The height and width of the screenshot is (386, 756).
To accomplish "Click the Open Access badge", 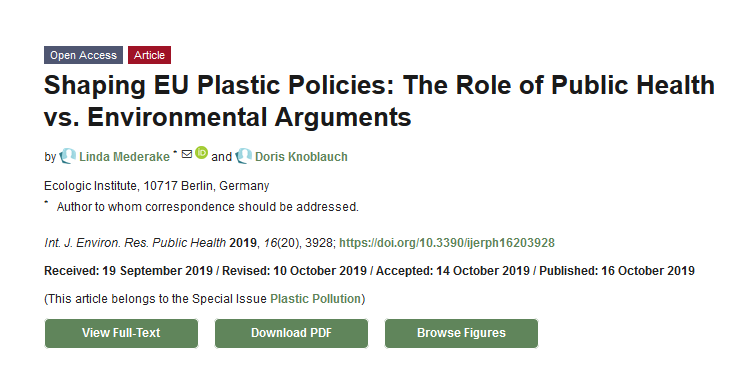I will pos(83,55).
